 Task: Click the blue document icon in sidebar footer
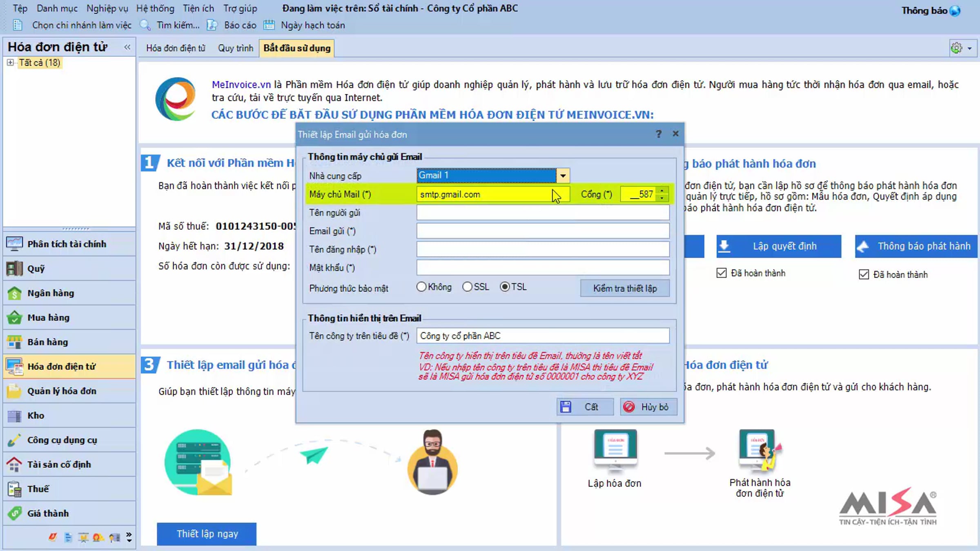click(x=68, y=537)
